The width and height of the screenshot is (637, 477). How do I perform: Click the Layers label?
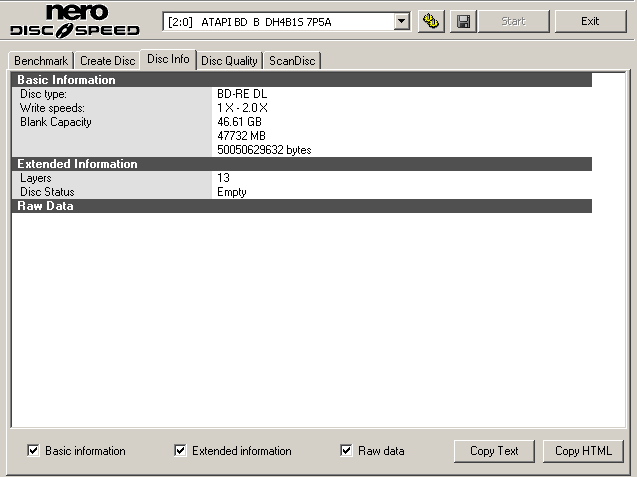point(36,178)
